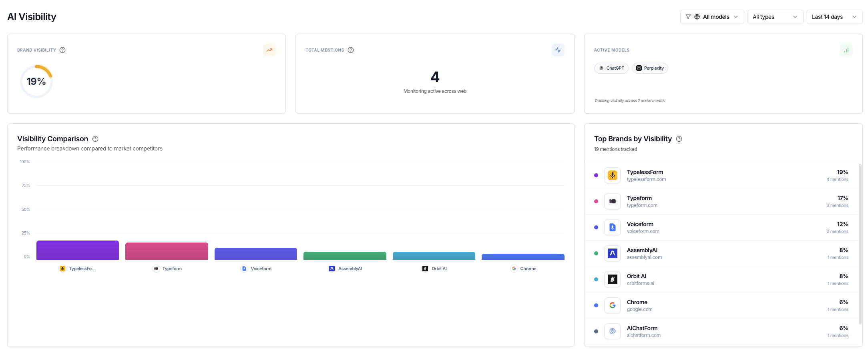
Task: Click 'Tracking visibility across 2 active models'
Action: click(629, 101)
